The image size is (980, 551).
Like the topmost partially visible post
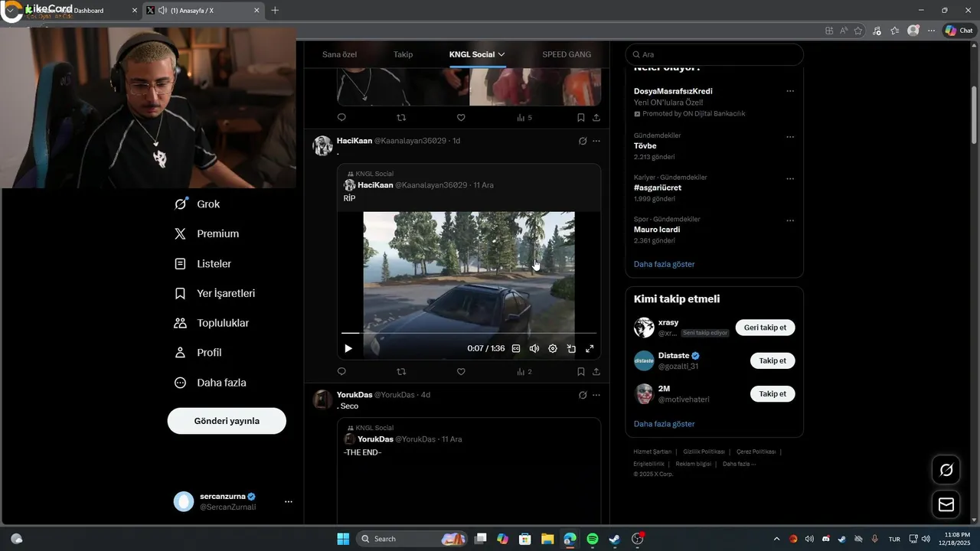click(461, 118)
